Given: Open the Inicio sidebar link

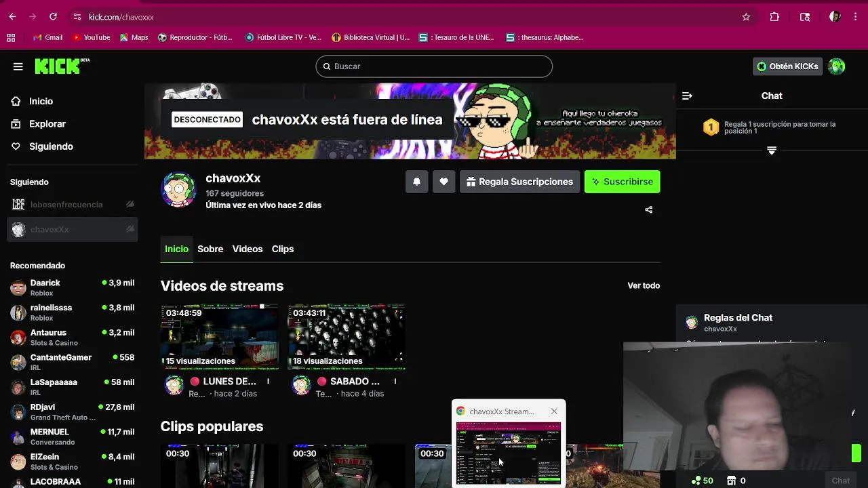Looking at the screenshot, I should click(41, 101).
